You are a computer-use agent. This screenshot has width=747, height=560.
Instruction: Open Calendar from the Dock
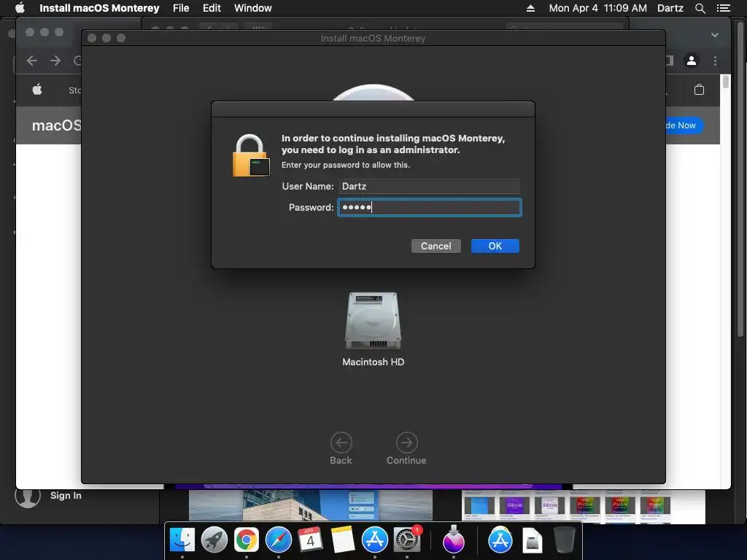click(x=310, y=540)
